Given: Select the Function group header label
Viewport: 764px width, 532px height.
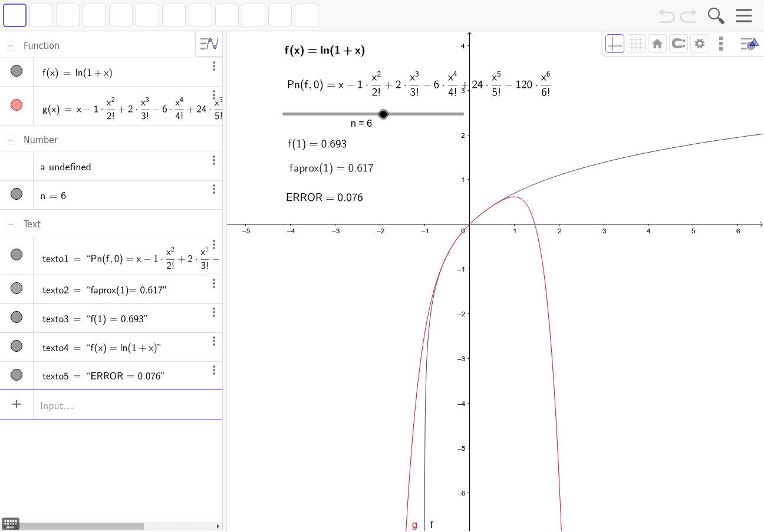Looking at the screenshot, I should pyautogui.click(x=41, y=45).
